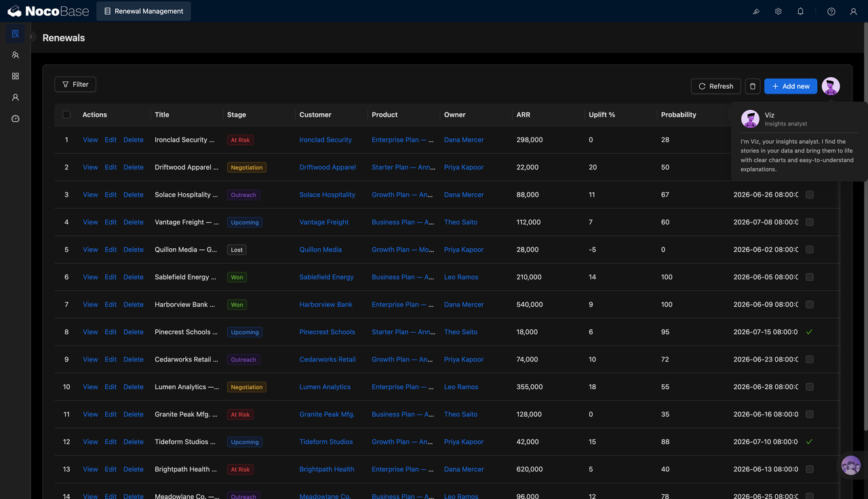Toggle the checkmark in the Pinecrest Schools row
Screen dimensions: 868x499
click(809, 332)
